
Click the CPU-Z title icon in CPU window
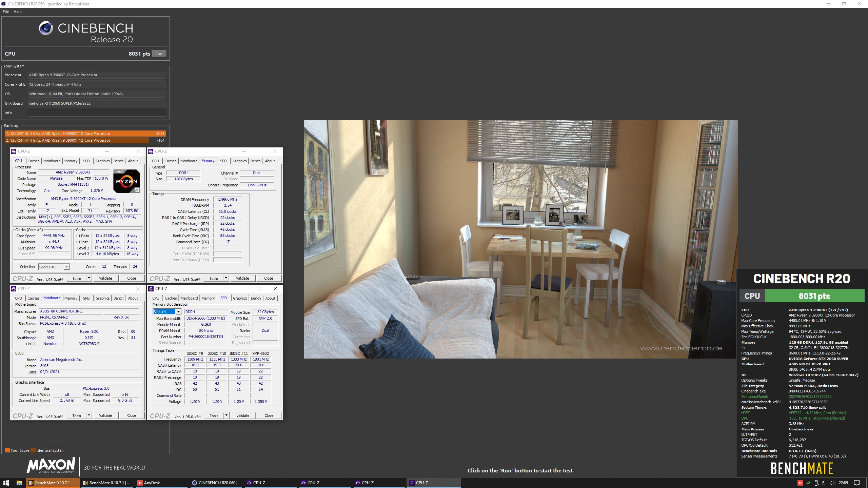(x=14, y=151)
